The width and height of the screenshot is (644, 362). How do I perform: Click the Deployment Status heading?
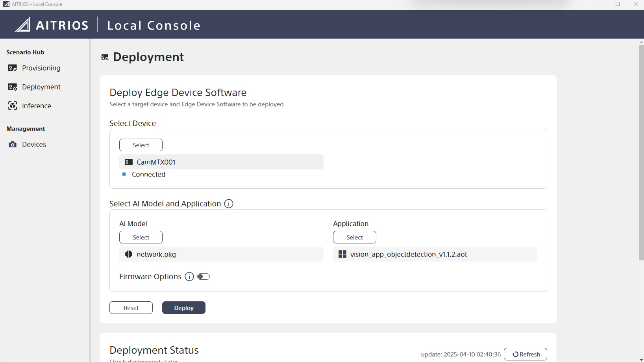154,350
